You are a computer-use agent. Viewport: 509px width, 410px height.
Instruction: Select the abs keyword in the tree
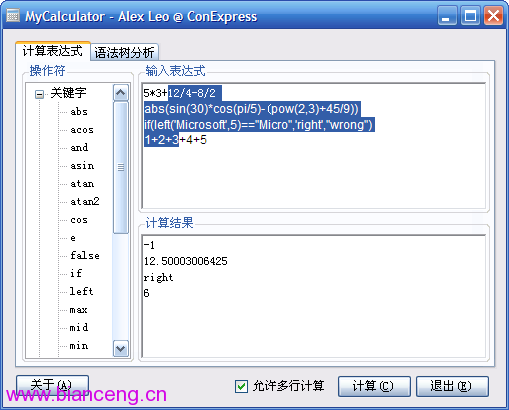(x=79, y=111)
